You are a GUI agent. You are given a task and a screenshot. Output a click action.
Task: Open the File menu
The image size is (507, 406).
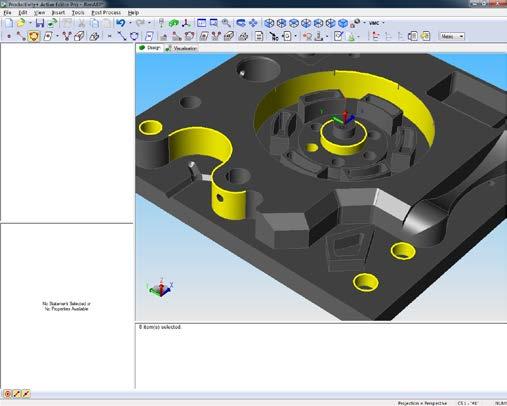(x=7, y=13)
